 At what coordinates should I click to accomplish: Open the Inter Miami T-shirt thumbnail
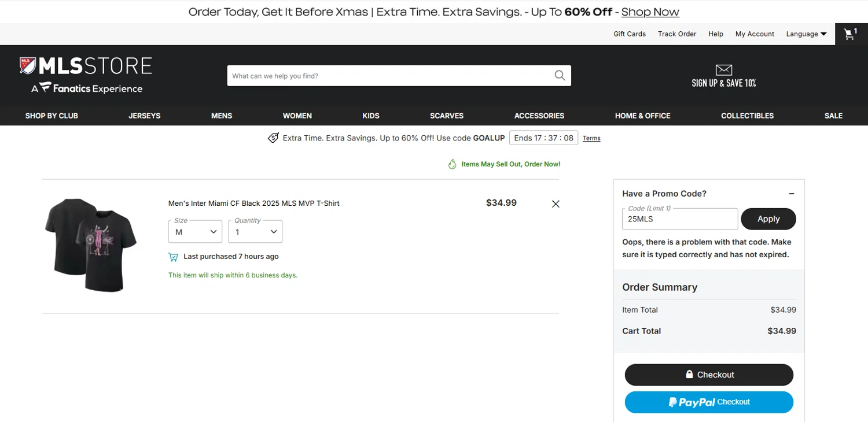[91, 245]
